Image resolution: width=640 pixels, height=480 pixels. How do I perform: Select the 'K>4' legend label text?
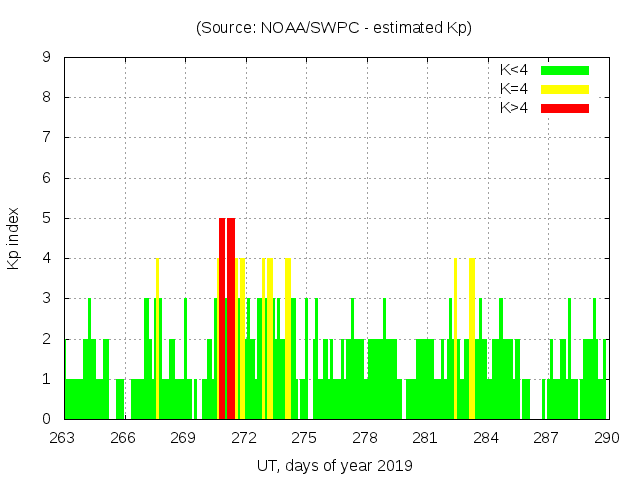pos(514,107)
